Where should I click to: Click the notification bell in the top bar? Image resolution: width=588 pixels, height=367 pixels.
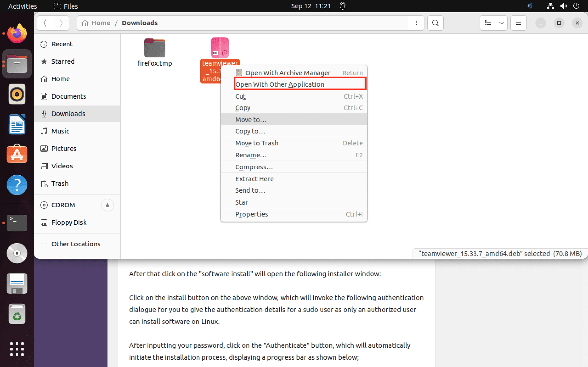[342, 6]
